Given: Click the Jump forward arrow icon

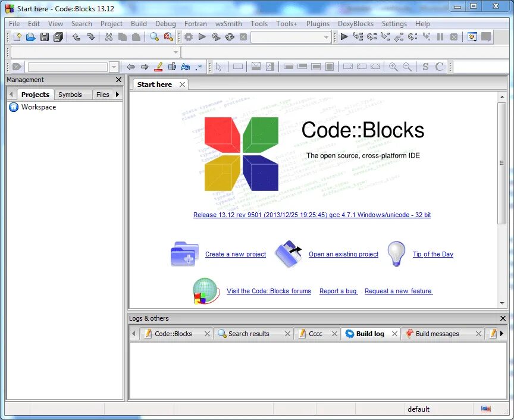Looking at the screenshot, I should [145, 67].
